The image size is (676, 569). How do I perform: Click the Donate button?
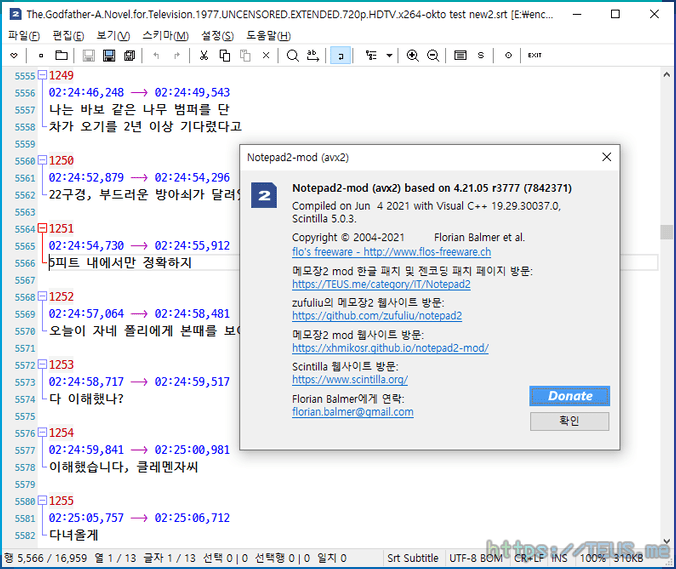(x=570, y=396)
